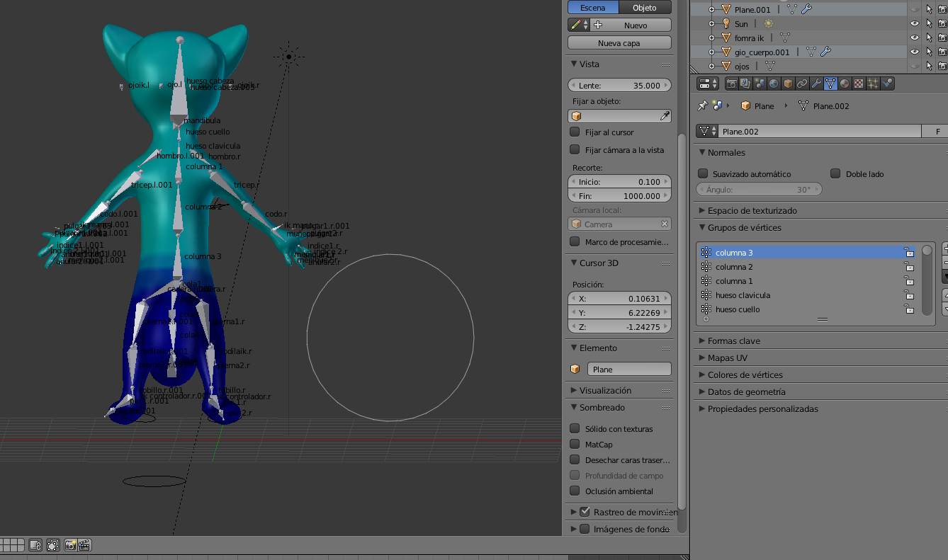This screenshot has height=560, width=948.
Task: Enable Fijar cámara a la vista checkbox
Action: point(575,149)
